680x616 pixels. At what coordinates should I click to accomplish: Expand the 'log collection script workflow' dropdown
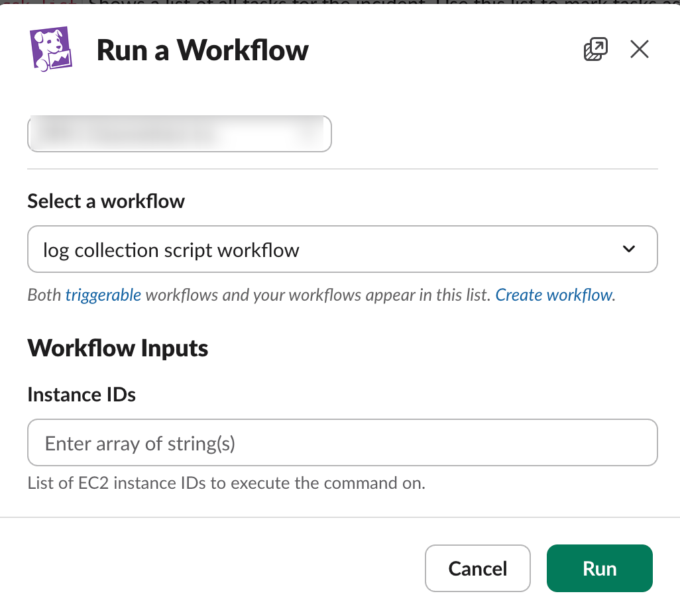click(342, 249)
